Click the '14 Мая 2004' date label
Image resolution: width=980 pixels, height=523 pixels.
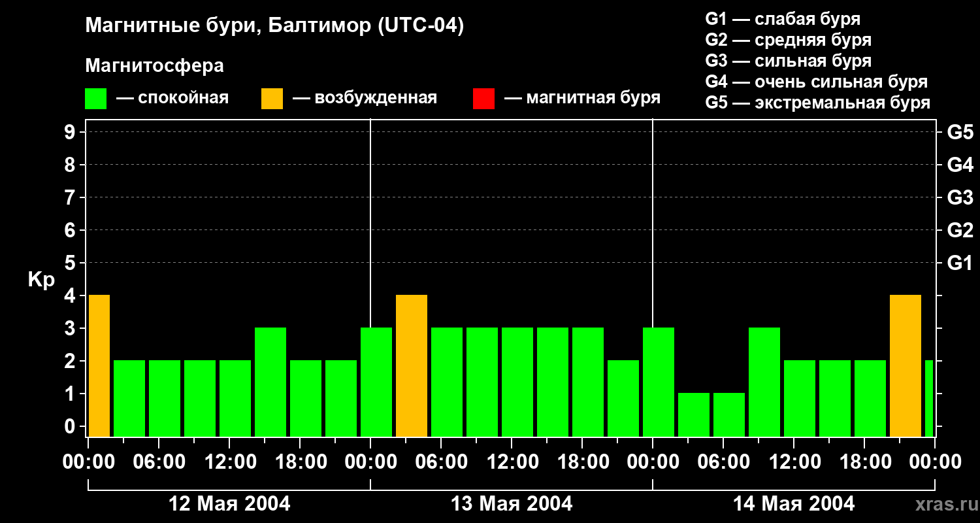point(794,504)
